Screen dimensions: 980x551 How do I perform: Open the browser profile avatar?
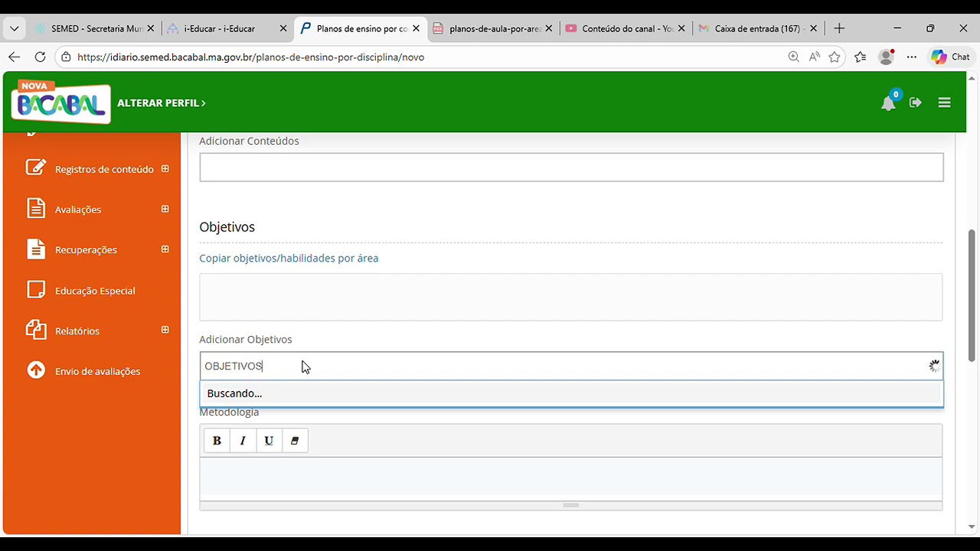point(887,57)
